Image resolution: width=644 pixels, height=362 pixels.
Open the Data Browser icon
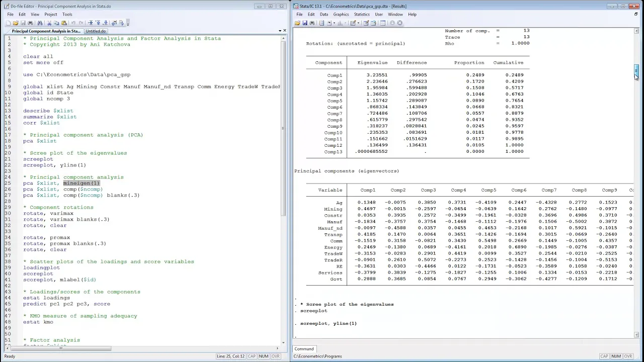[373, 23]
